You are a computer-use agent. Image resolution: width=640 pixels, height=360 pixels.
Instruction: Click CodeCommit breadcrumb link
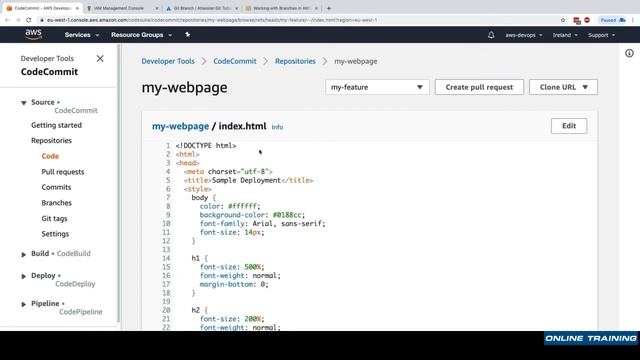click(235, 61)
